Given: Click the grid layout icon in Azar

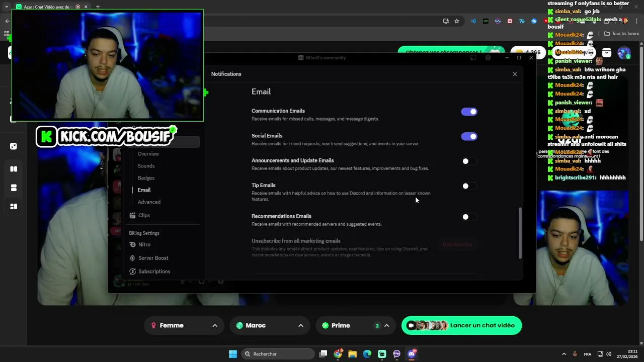Looking at the screenshot, I should [14, 206].
